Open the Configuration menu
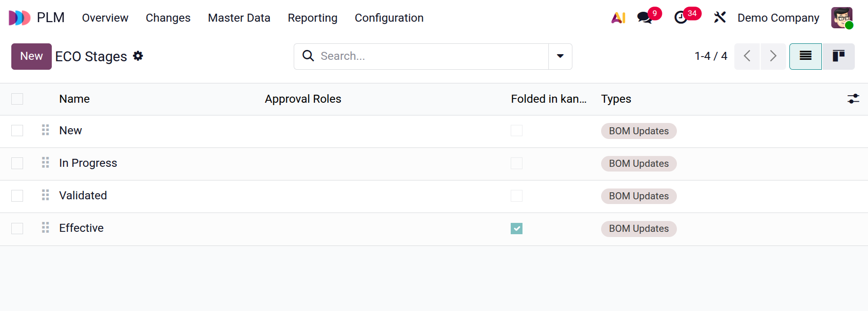The height and width of the screenshot is (311, 868). 389,18
